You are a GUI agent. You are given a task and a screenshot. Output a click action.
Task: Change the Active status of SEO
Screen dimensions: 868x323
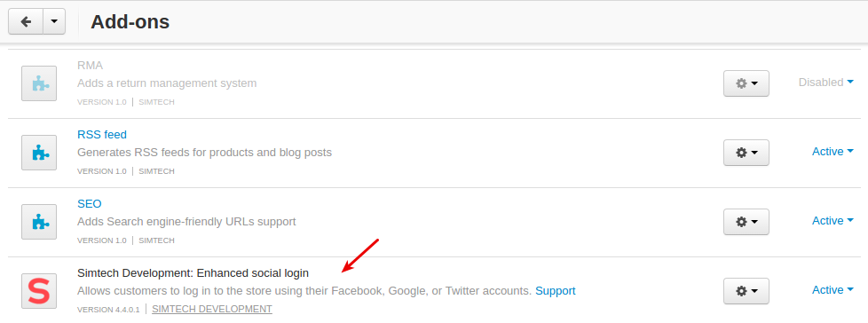point(832,221)
